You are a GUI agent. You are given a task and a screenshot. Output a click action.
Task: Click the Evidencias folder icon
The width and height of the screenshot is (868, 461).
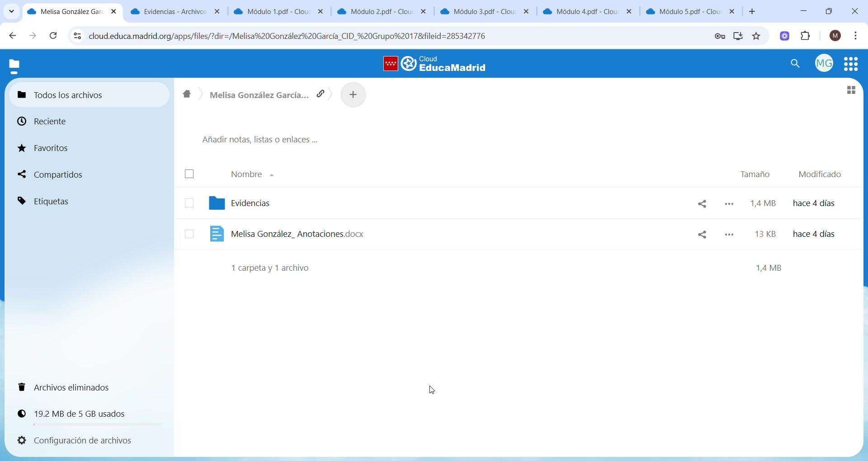[x=217, y=203]
